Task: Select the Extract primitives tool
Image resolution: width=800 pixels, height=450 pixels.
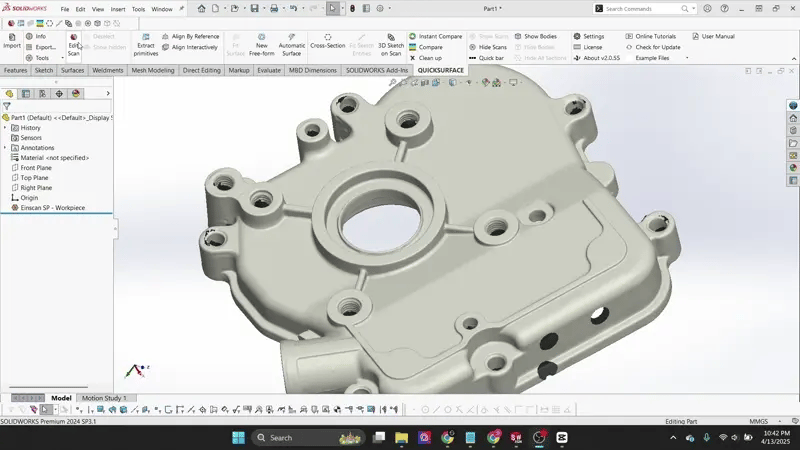Action: pyautogui.click(x=146, y=42)
